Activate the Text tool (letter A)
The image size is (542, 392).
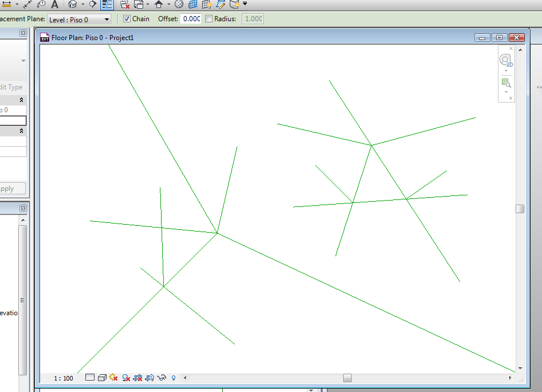(x=54, y=4)
